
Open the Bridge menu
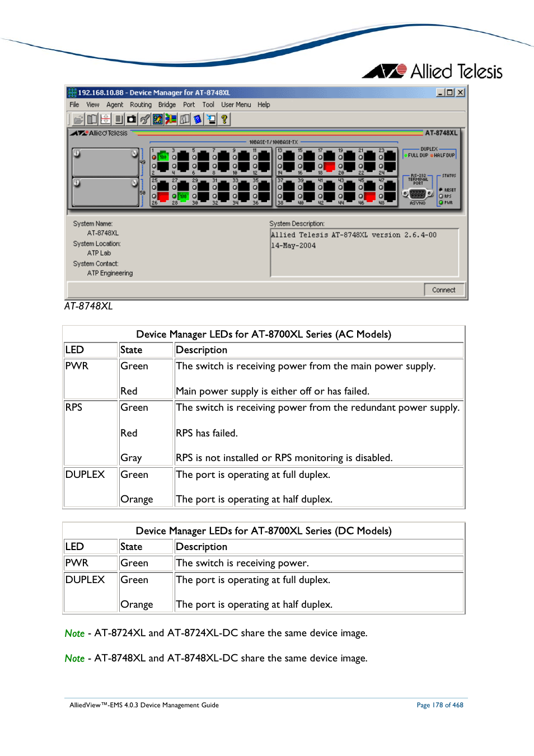(167, 105)
